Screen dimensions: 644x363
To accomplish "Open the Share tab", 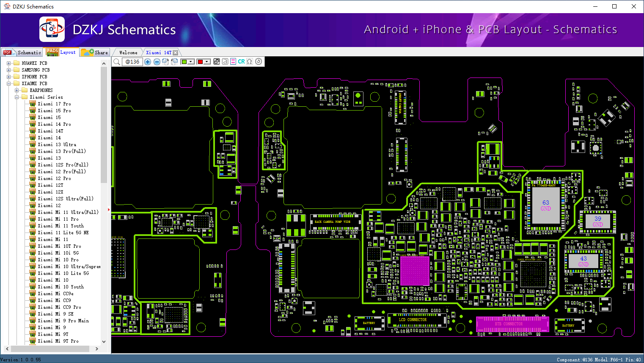I will click(x=95, y=53).
